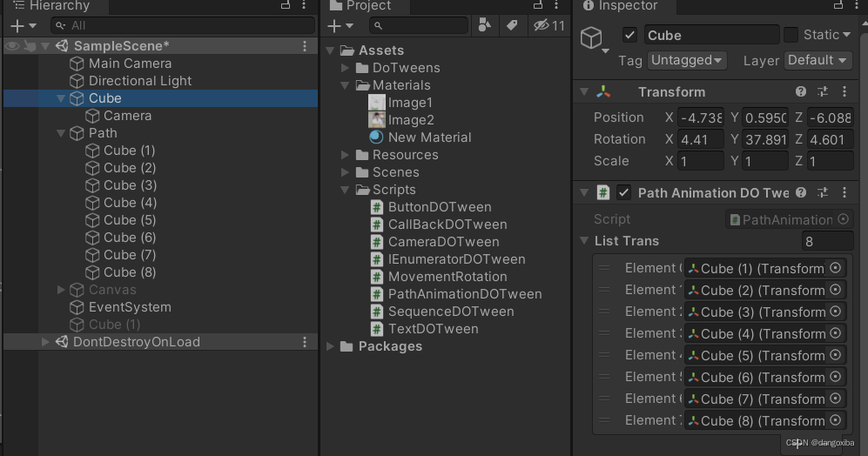Open Path Animation preset settings icon
The width and height of the screenshot is (868, 456).
coord(823,192)
